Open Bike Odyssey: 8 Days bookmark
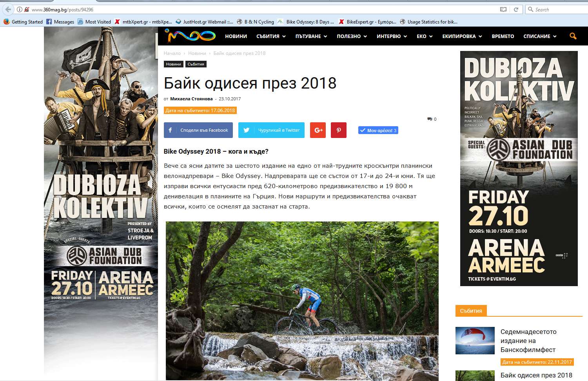 click(x=306, y=22)
